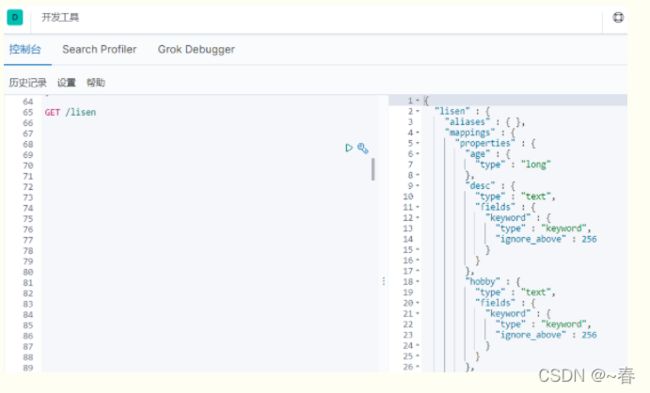
Task: Switch to the Search Profiler tab
Action: 99,49
